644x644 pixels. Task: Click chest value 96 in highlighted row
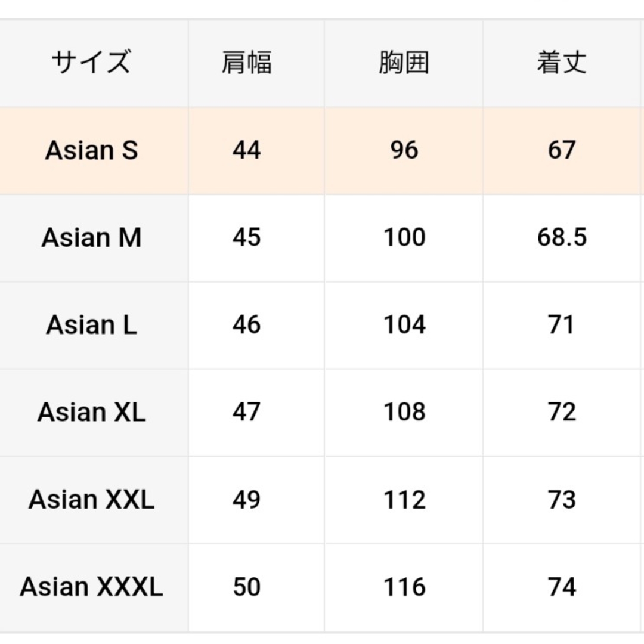[x=404, y=150]
